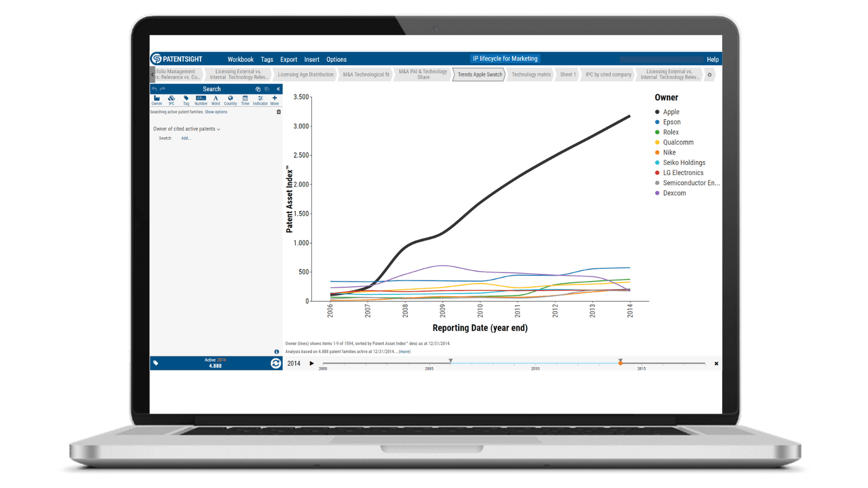Switch to M&A Technological fit tab

click(x=366, y=75)
